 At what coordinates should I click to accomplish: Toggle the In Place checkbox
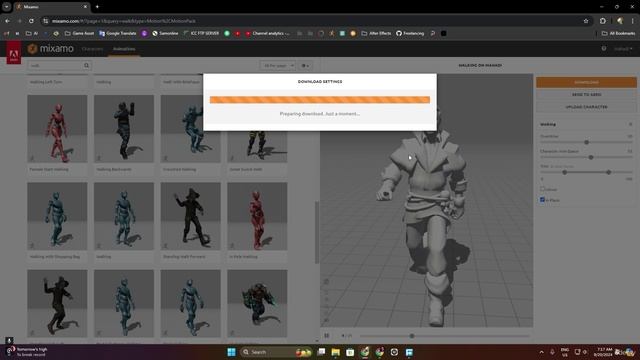coord(542,200)
